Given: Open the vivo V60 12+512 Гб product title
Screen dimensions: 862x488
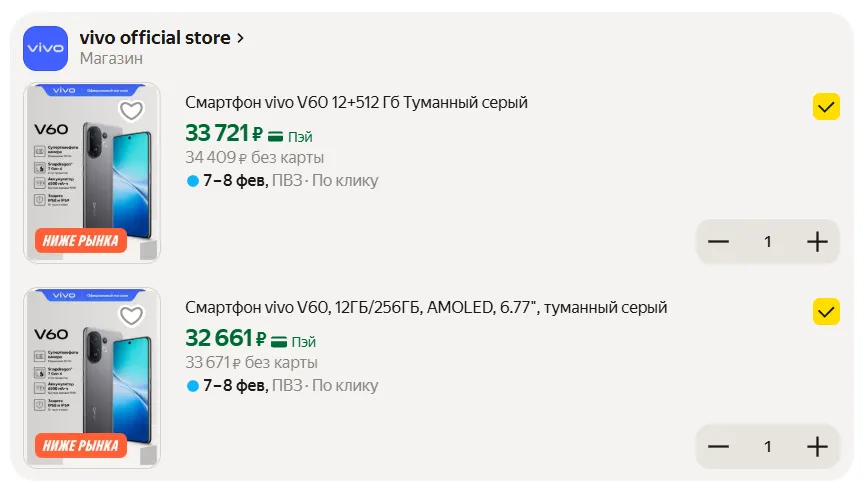Looking at the screenshot, I should [x=356, y=103].
